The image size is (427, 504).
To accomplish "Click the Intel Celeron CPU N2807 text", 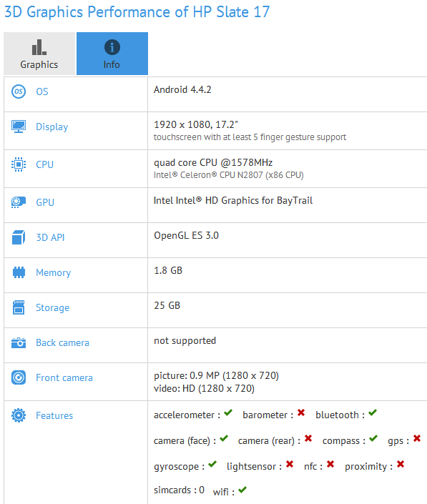I will click(x=229, y=175).
